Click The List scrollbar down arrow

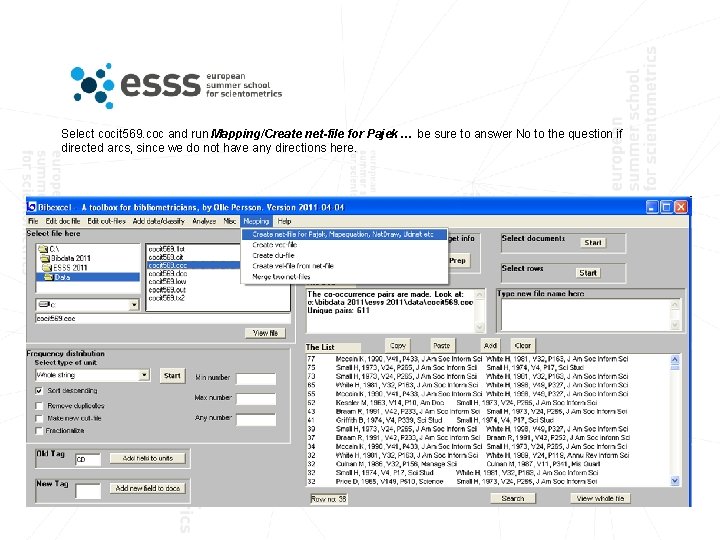click(675, 481)
